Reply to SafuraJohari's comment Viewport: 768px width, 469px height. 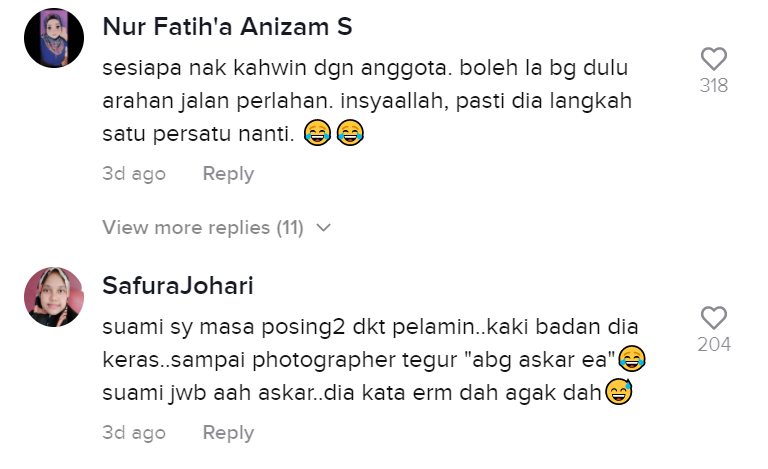point(228,432)
